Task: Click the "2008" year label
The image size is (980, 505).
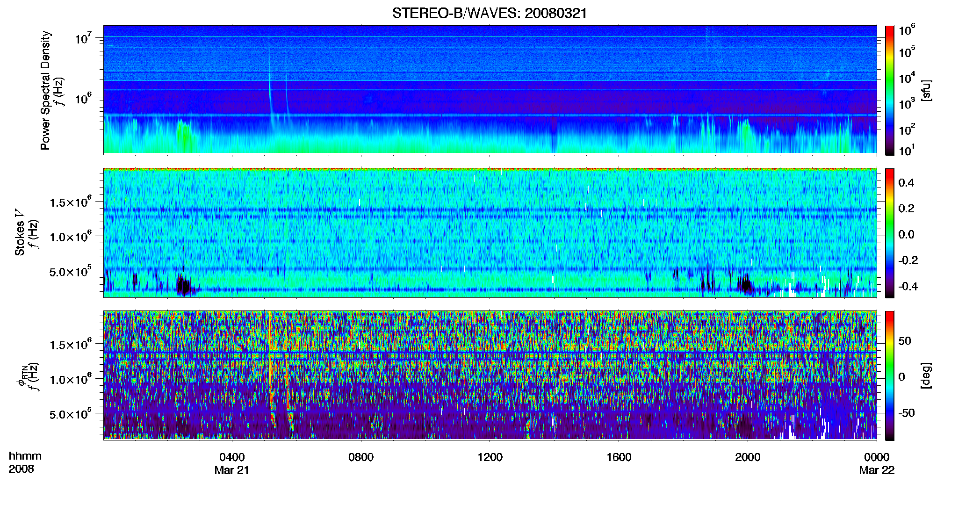Action: 22,469
